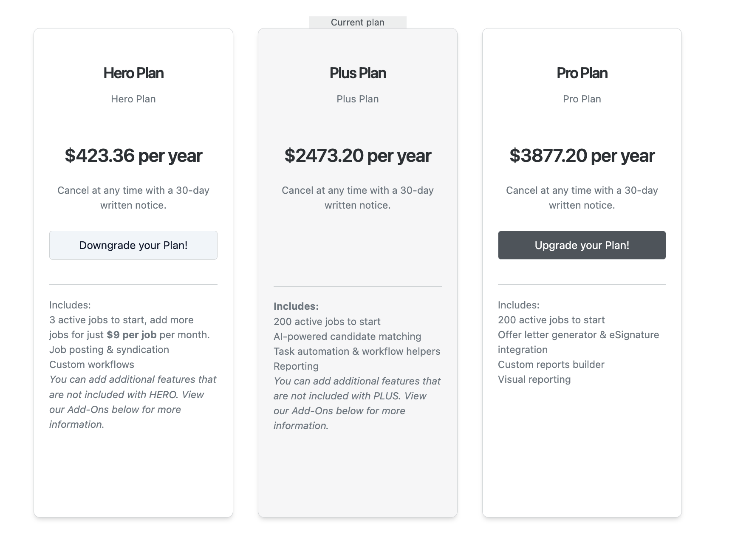Click Task automation & workflow helpers text
Screen dimensions: 735x560
356,351
